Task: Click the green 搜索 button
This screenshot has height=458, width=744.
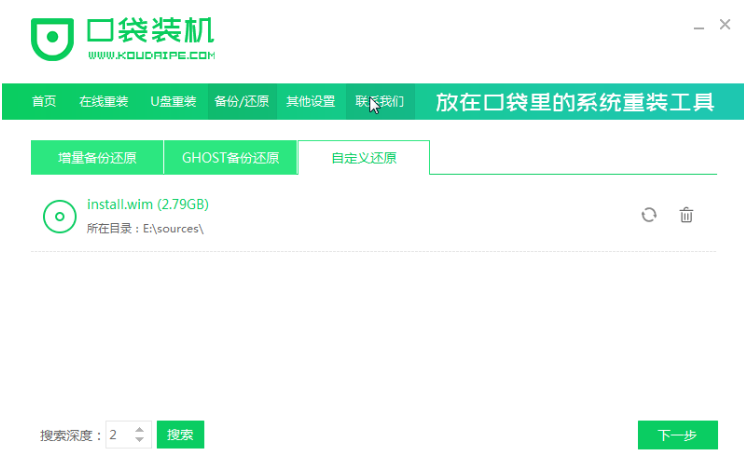Action: click(x=180, y=435)
